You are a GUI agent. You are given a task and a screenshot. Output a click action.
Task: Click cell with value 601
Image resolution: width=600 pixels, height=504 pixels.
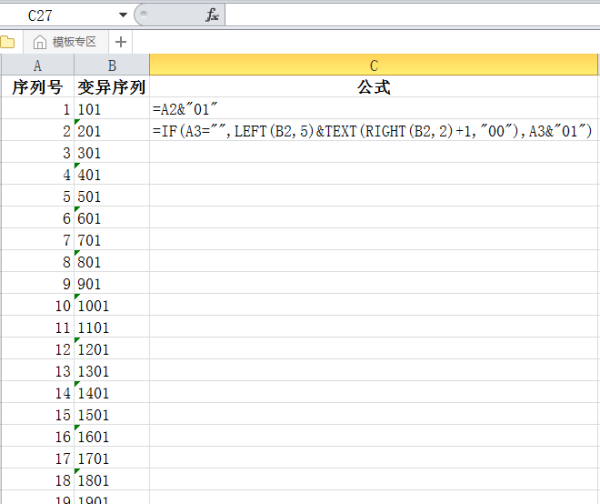pyautogui.click(x=112, y=218)
